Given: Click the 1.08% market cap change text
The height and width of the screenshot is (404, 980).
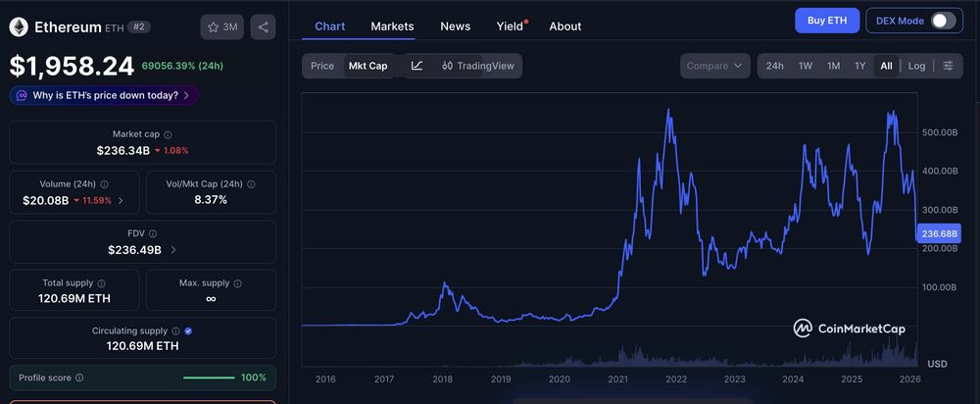Looking at the screenshot, I should point(176,151).
